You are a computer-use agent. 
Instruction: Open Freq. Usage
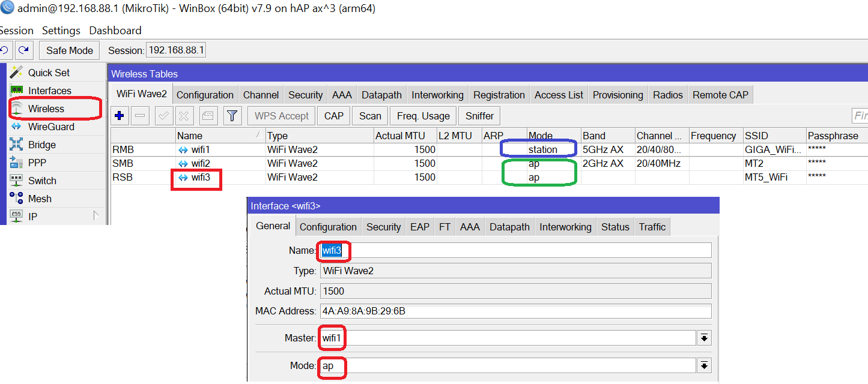[423, 116]
